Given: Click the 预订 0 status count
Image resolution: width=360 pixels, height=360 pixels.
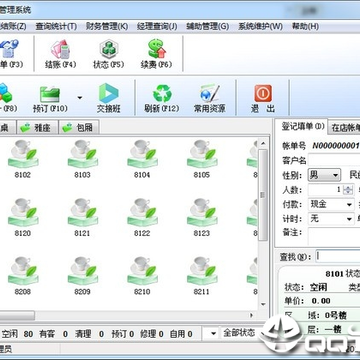Looking at the screenshot, I should 122,333.
